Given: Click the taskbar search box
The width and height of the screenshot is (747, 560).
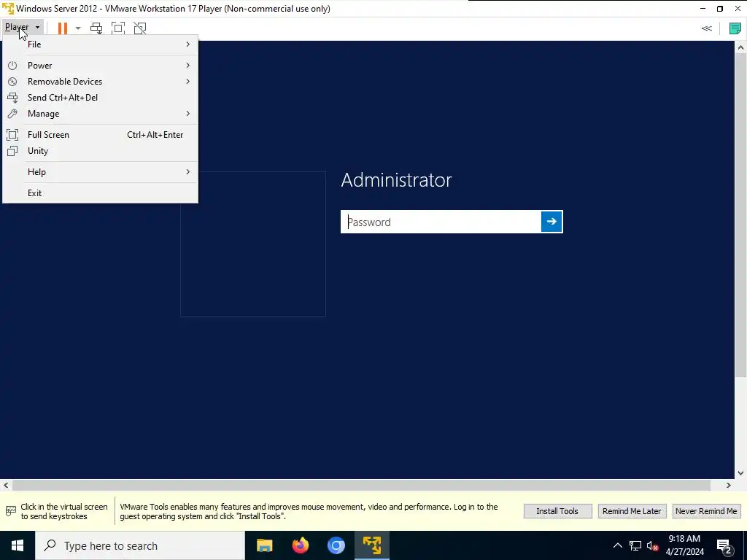Looking at the screenshot, I should [x=140, y=545].
